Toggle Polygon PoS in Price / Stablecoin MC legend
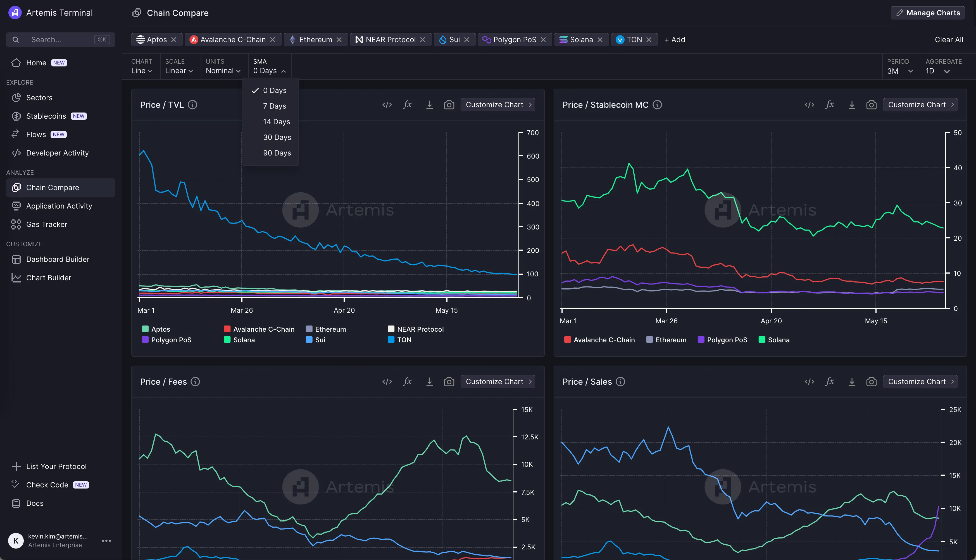 click(x=722, y=340)
